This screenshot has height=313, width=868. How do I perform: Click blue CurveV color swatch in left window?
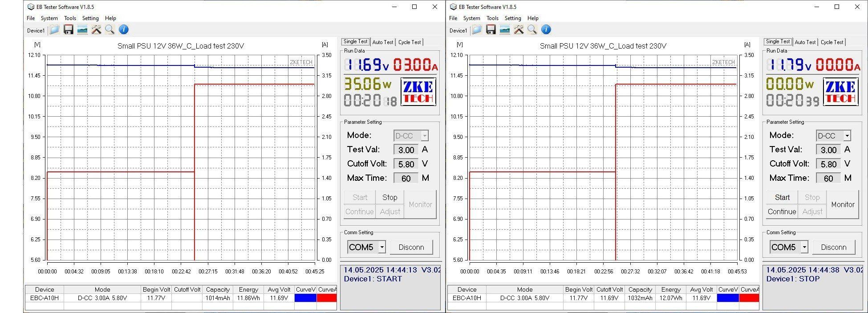[x=305, y=298]
